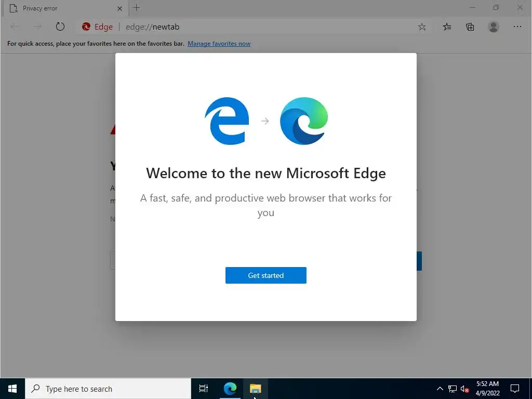Click the Welcome to the new Microsoft Edge heading
The image size is (532, 399).
pos(266,173)
